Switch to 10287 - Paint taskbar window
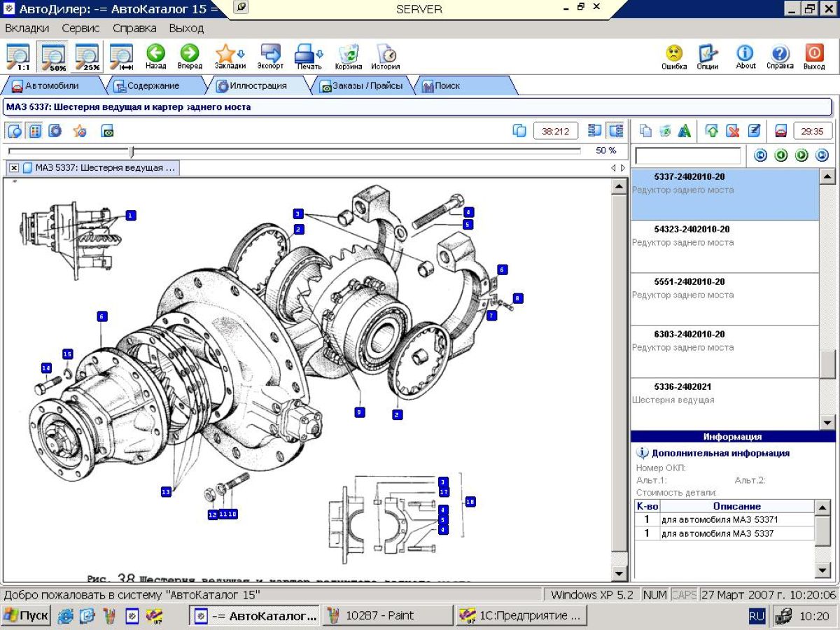 [x=387, y=615]
